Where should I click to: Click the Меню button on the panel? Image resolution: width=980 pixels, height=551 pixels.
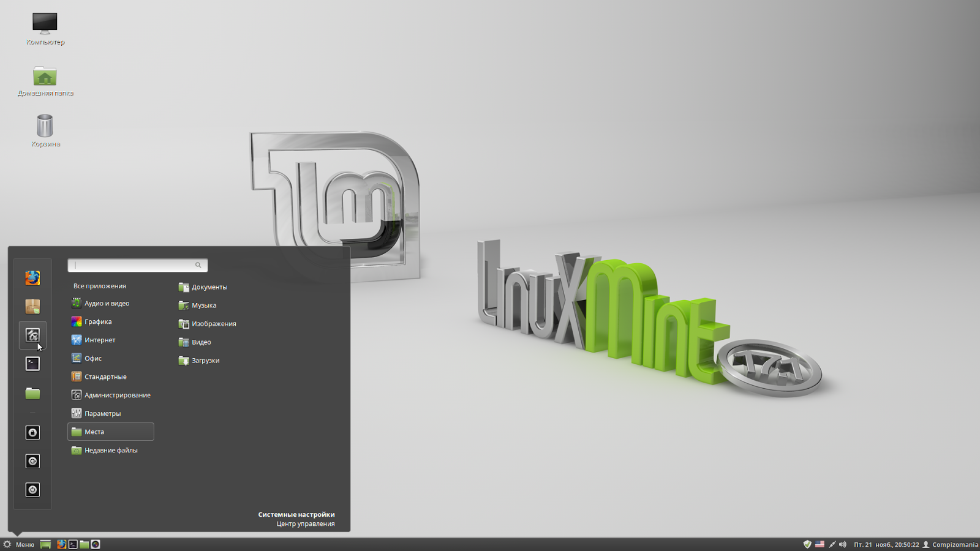tap(18, 544)
